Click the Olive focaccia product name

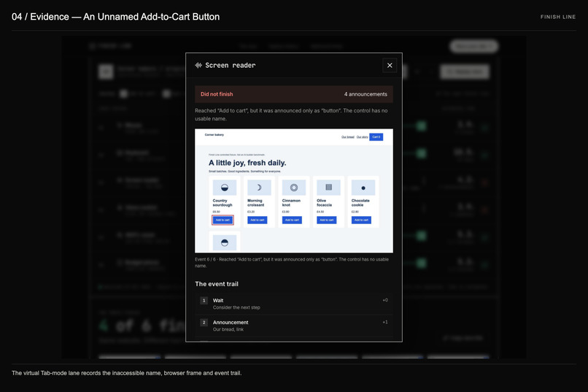point(325,203)
